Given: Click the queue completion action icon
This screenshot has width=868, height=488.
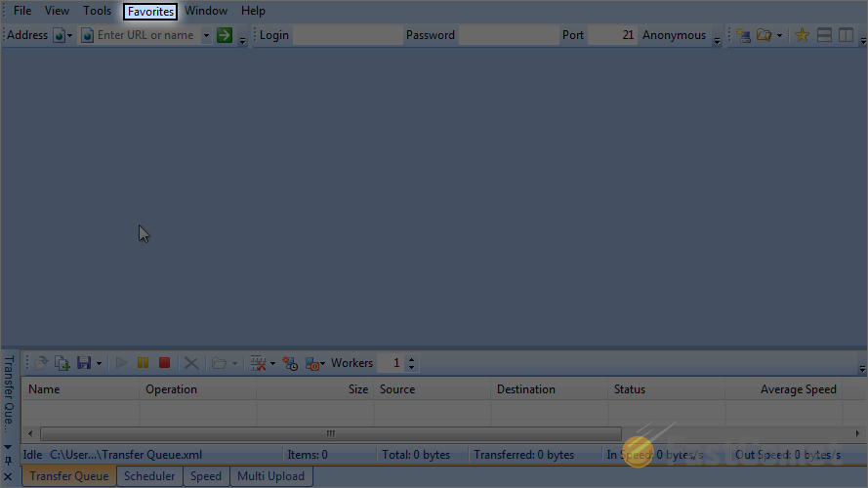Looking at the screenshot, I should 311,363.
